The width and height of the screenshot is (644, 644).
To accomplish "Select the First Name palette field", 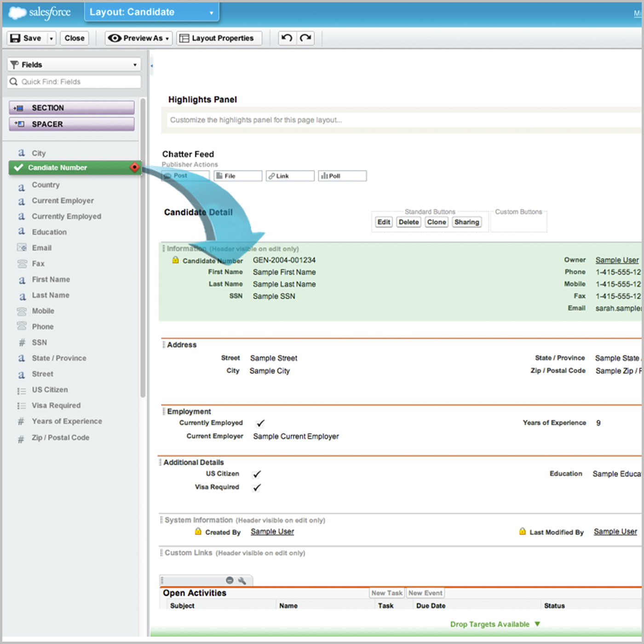I will pyautogui.click(x=51, y=279).
